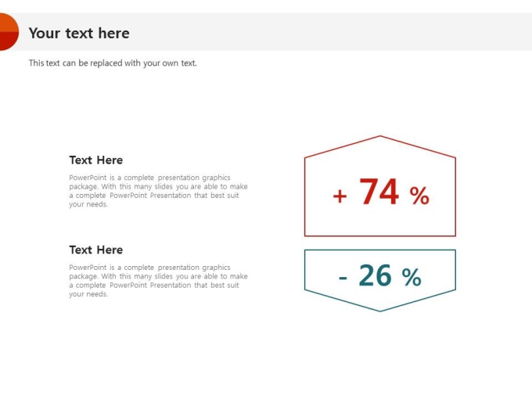Click "your needs." ending the upper paragraph
532x399 pixels.
point(88,204)
